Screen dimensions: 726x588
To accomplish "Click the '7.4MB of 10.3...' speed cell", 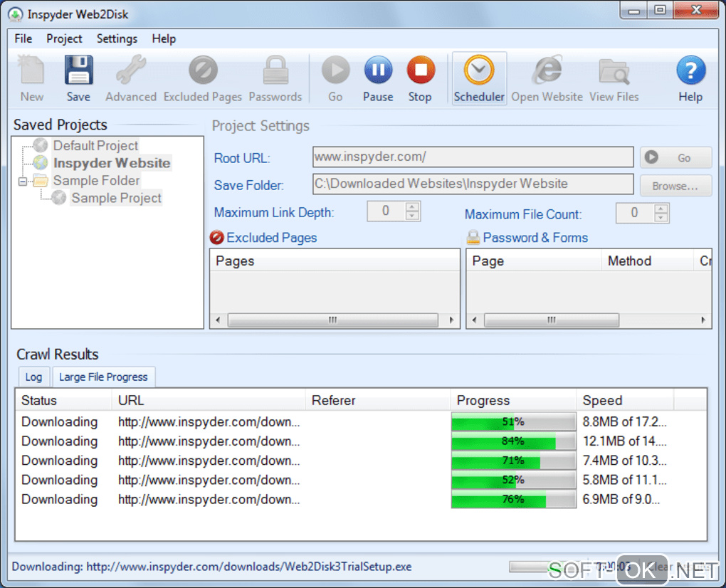I will click(624, 461).
